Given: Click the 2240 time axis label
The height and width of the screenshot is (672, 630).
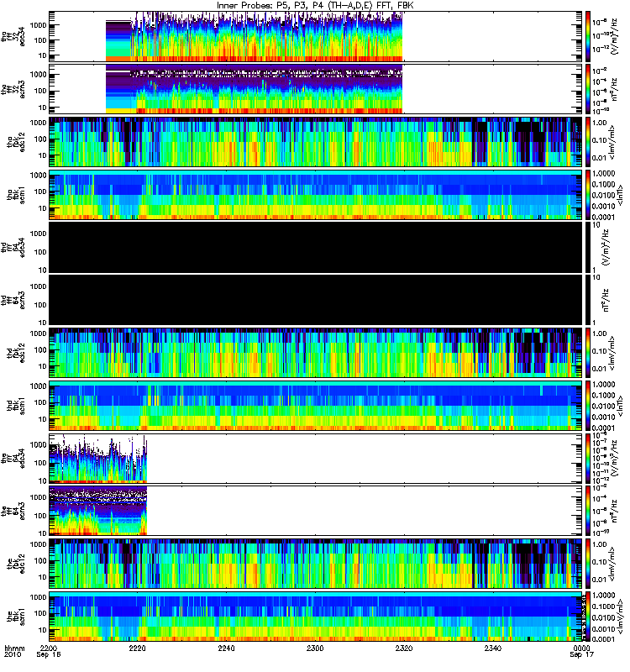Looking at the screenshot, I should tap(226, 648).
